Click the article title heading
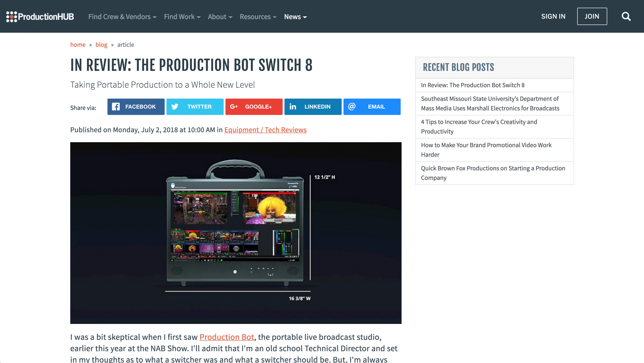644x363 pixels. (191, 65)
